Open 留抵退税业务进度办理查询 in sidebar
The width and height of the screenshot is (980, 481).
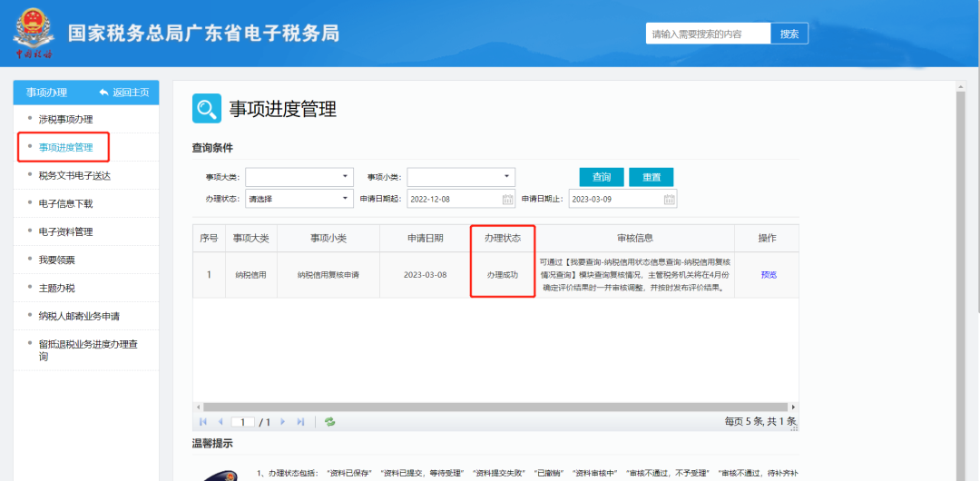(x=88, y=350)
